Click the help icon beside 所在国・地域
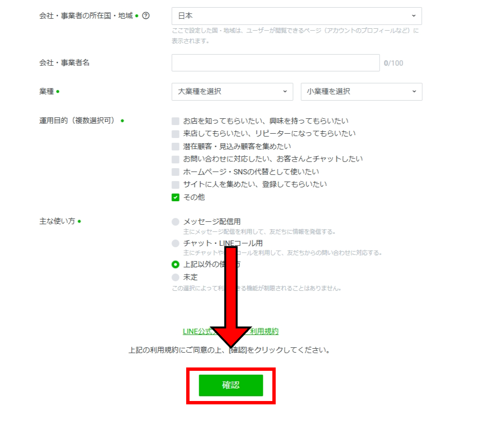 [146, 16]
